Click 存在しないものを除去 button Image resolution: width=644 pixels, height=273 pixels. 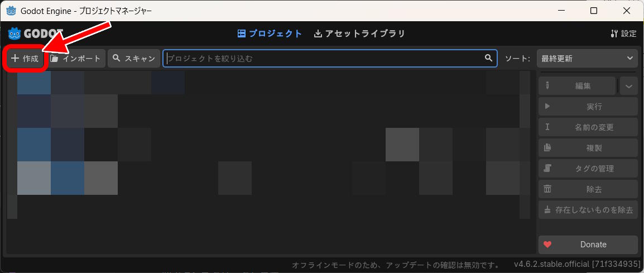(588, 210)
